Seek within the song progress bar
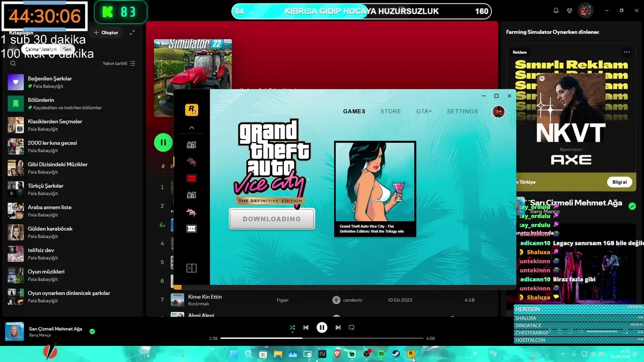This screenshot has width=644, height=362. [322, 338]
